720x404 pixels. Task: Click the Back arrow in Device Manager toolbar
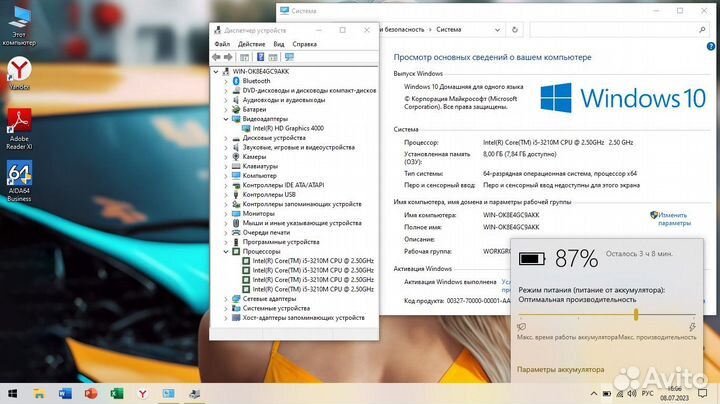point(216,57)
